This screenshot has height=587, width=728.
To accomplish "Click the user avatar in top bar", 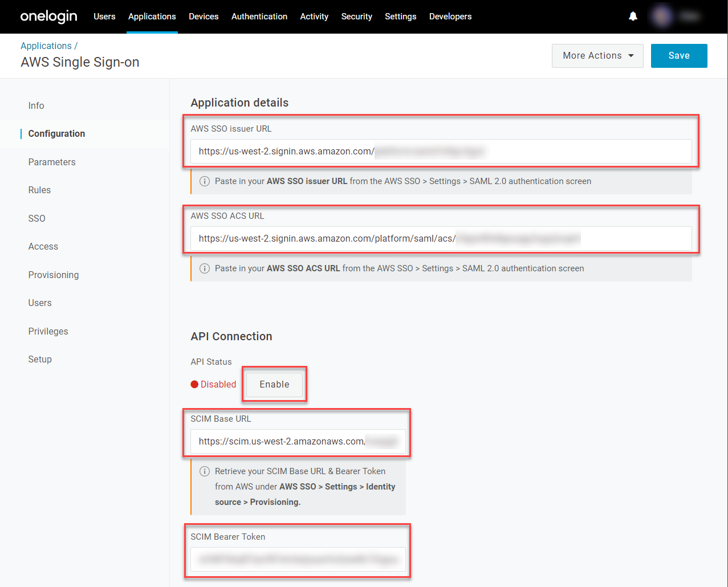I will pos(661,16).
